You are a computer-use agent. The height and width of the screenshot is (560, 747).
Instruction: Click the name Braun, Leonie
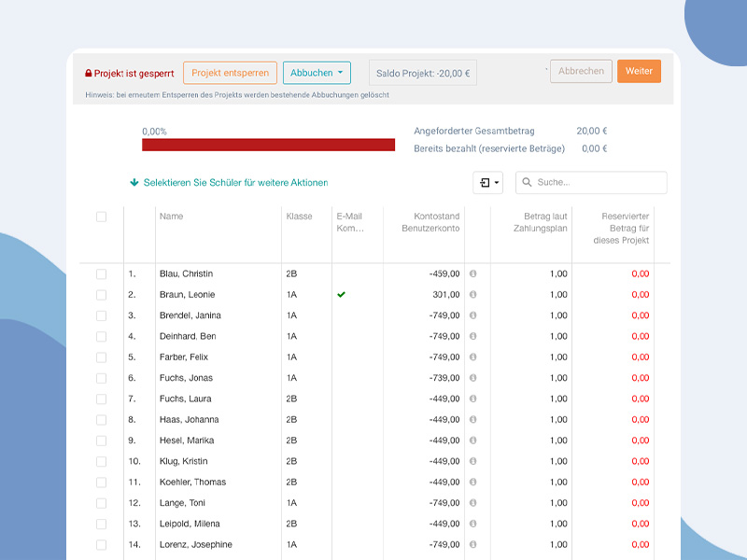pos(188,295)
